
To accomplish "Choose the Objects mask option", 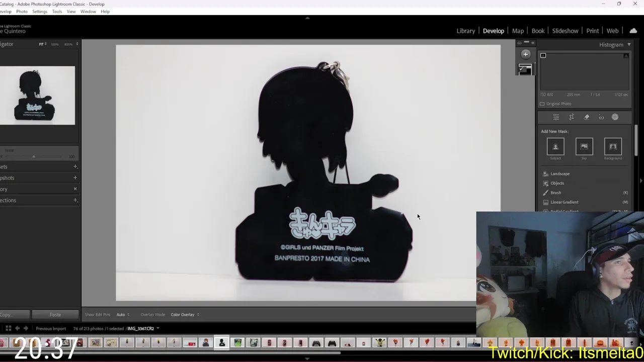I will 557,183.
